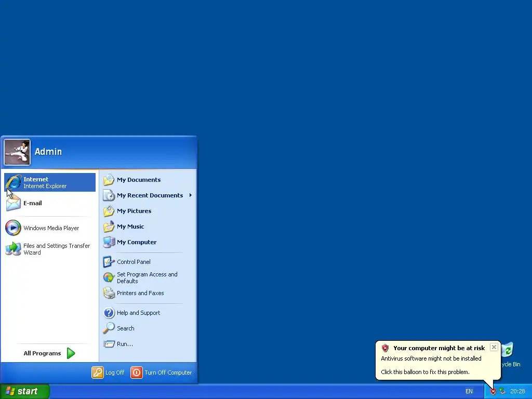Click the Run icon
The height and width of the screenshot is (399, 532).
tap(109, 344)
